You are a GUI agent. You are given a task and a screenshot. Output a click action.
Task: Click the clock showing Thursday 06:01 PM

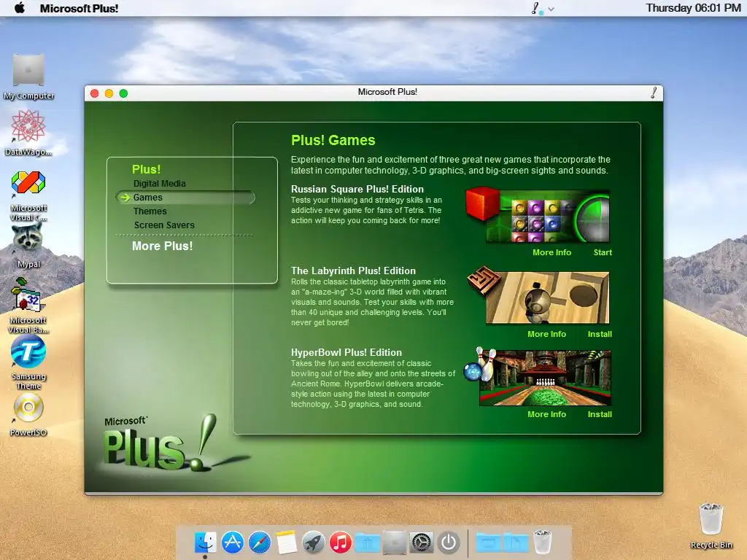693,8
